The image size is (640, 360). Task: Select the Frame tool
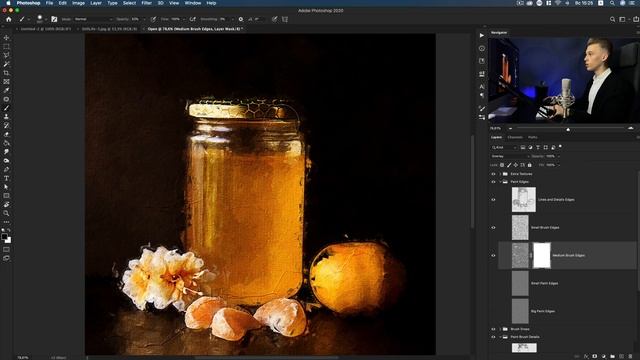pos(6,82)
